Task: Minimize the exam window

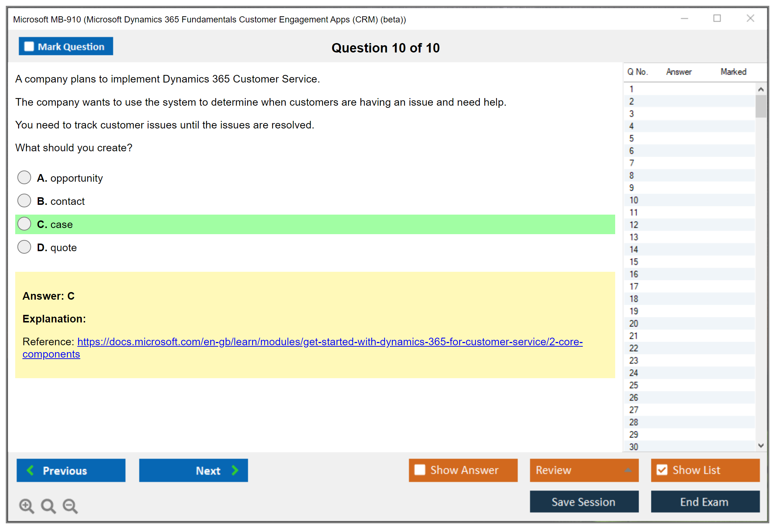Action: (684, 18)
